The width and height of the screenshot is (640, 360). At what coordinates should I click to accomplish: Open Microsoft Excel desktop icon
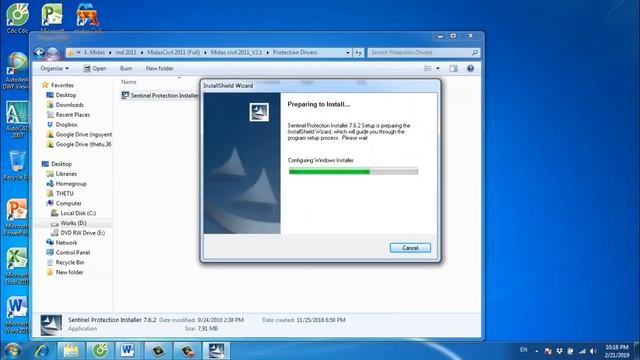tap(17, 266)
